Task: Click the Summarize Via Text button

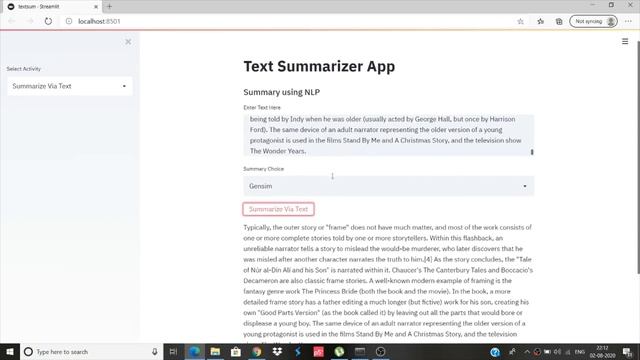Action: [278, 209]
